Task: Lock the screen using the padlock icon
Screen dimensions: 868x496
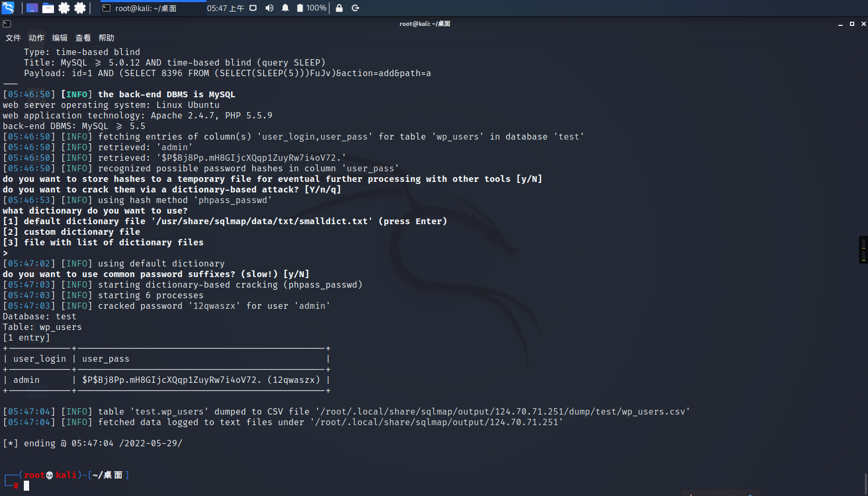Action: point(339,8)
